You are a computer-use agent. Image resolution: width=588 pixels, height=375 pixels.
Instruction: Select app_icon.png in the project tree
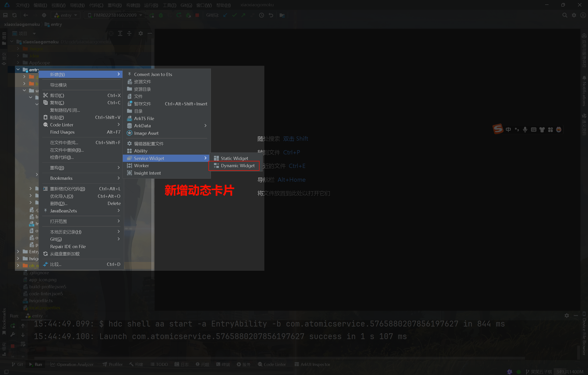coord(43,280)
